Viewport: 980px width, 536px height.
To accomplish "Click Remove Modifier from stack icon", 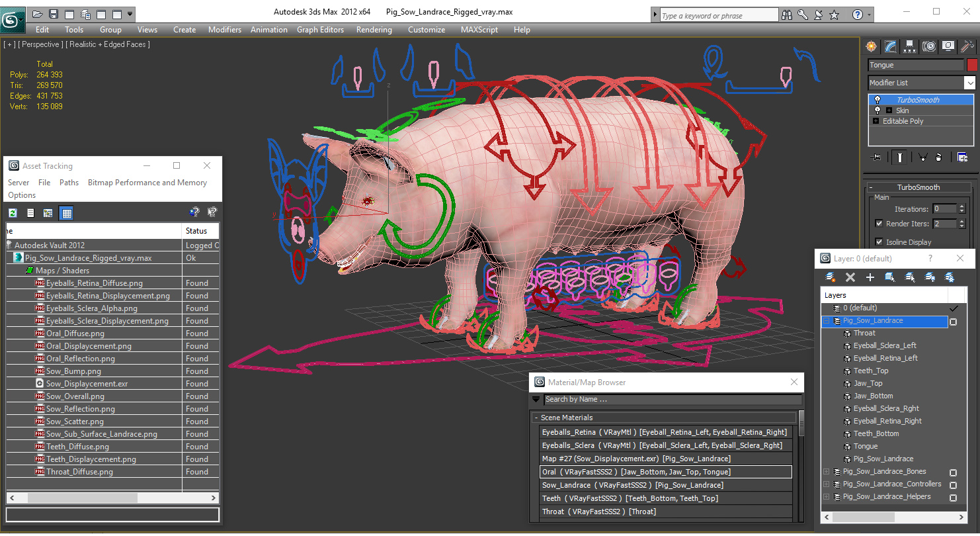I will (x=938, y=157).
